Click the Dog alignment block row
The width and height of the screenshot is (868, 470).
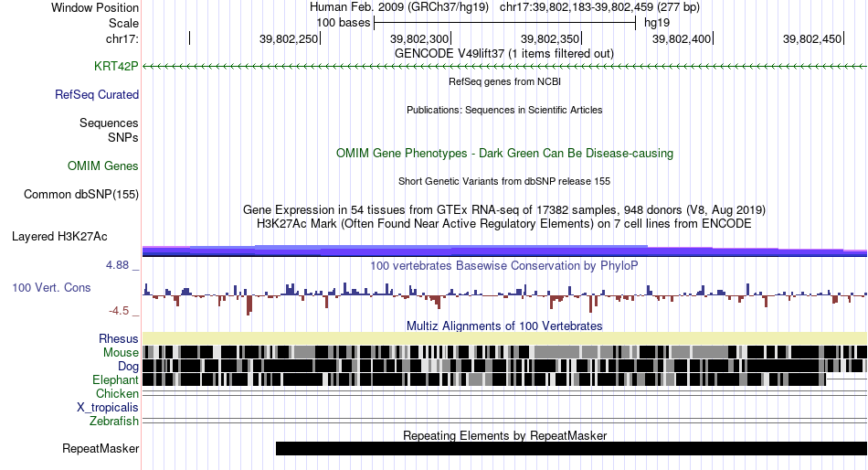coord(504,366)
